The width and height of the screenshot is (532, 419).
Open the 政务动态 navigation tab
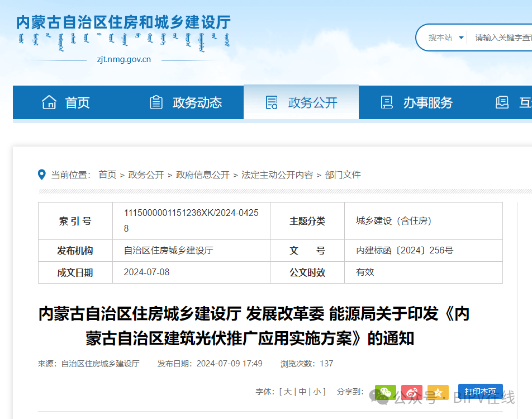click(186, 102)
